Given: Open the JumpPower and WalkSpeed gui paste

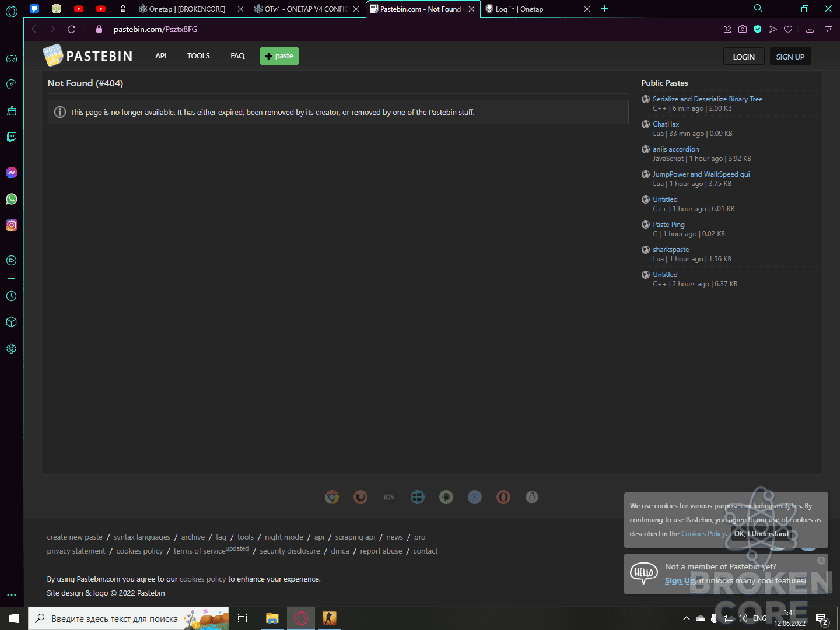Looking at the screenshot, I should (x=701, y=174).
